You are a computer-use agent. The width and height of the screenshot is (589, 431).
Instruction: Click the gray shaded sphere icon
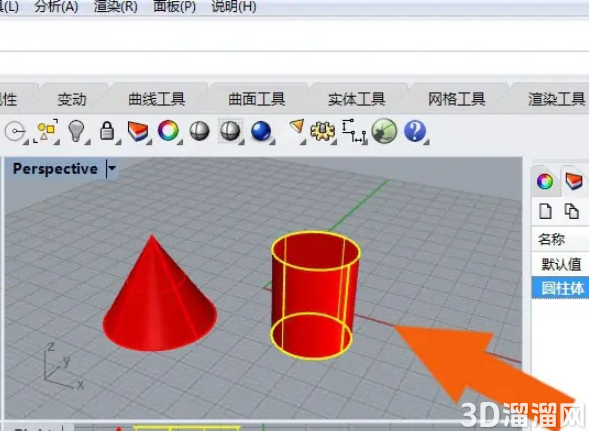(199, 131)
